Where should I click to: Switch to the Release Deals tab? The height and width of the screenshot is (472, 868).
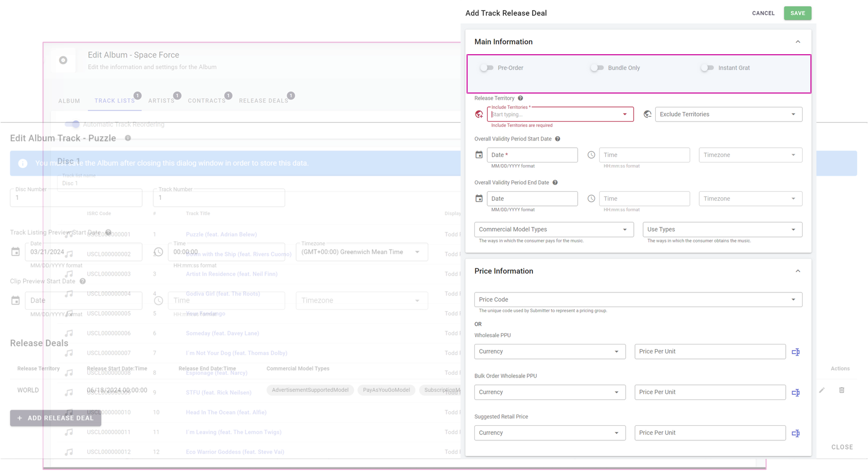[264, 101]
